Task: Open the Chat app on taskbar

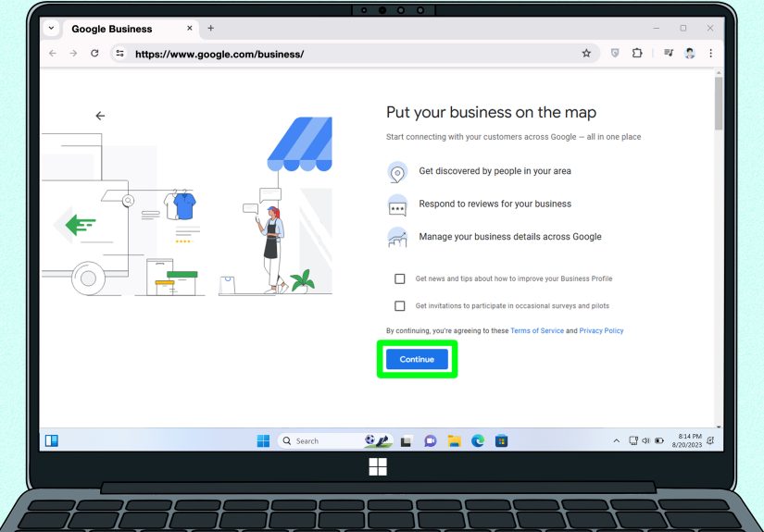Action: [x=430, y=441]
